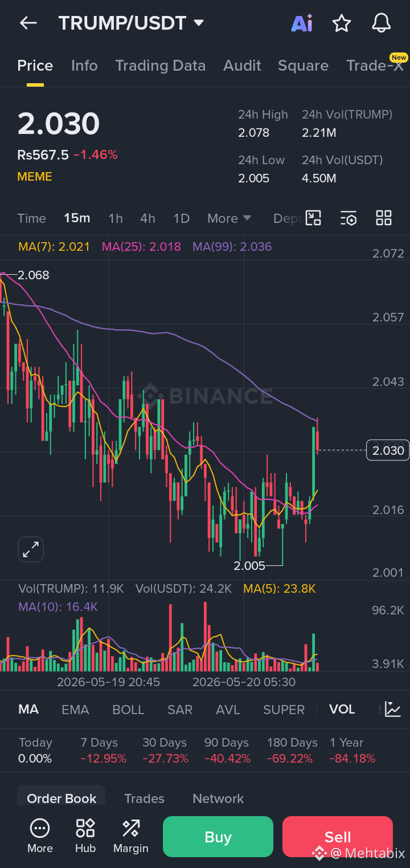Toggle the BOLL indicator
This screenshot has height=868, width=410.
(x=128, y=710)
